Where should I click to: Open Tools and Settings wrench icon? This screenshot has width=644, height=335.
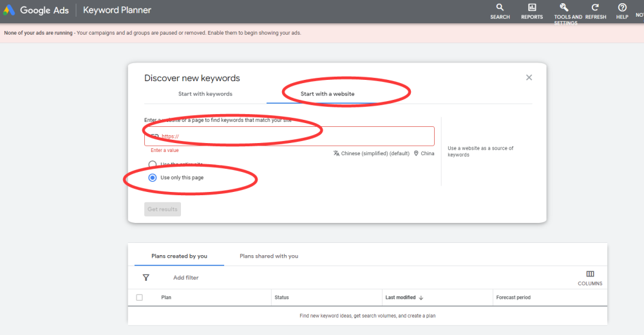564,7
